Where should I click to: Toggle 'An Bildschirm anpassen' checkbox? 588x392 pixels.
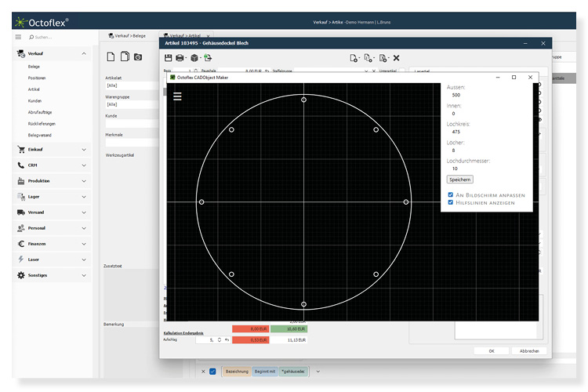point(450,194)
